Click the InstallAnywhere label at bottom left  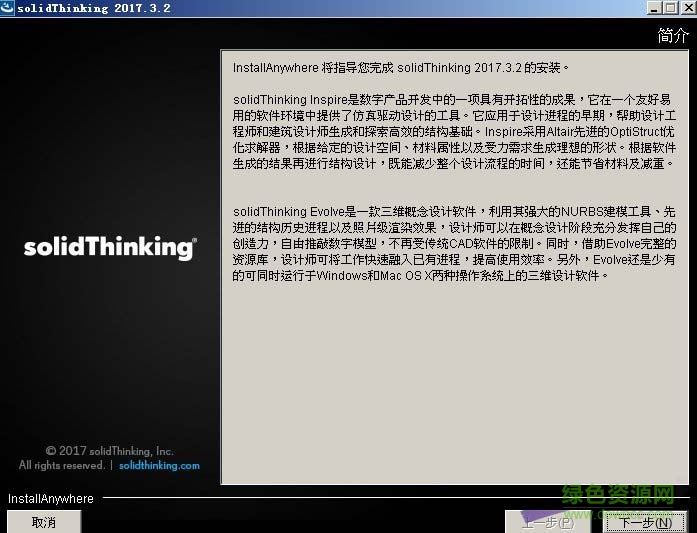pyautogui.click(x=51, y=499)
